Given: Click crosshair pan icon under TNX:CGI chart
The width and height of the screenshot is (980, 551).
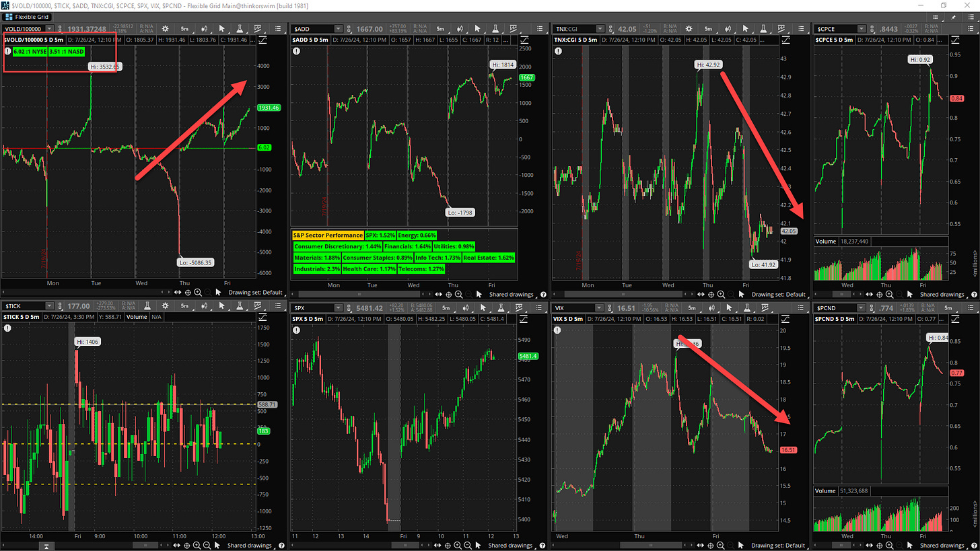Looking at the screenshot, I should click(x=712, y=294).
